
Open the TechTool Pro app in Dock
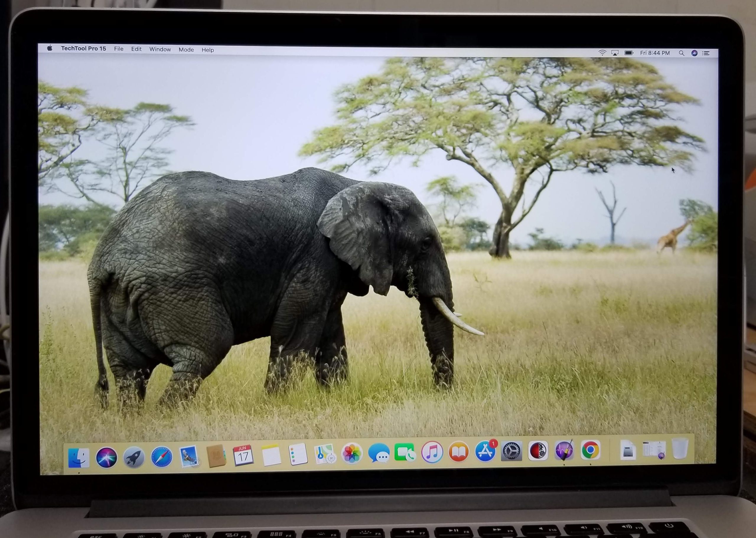564,451
